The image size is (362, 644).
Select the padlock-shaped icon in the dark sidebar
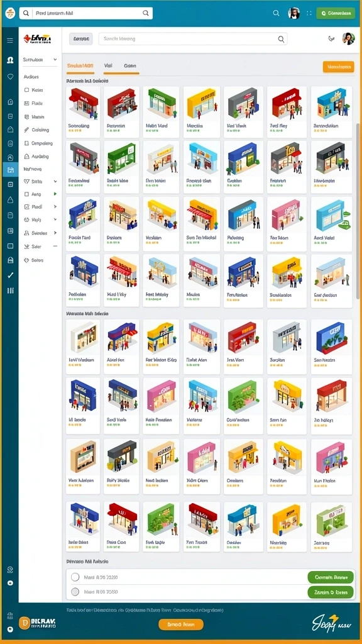10,260
